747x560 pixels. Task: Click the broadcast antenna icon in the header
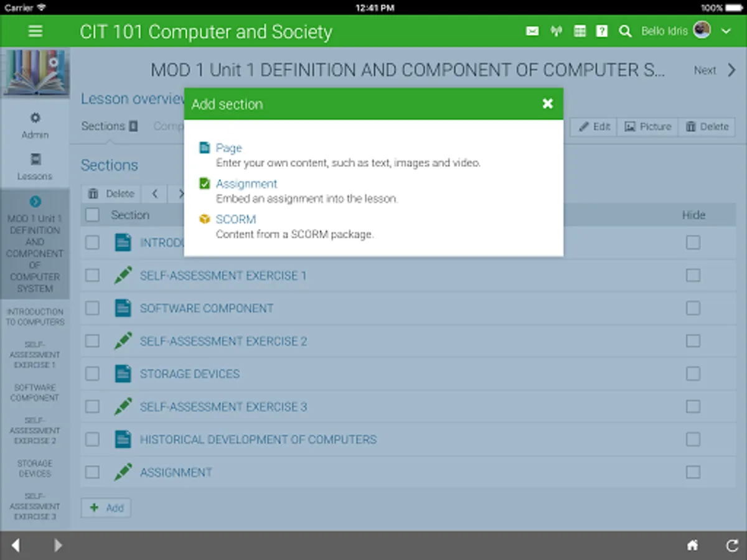click(556, 31)
